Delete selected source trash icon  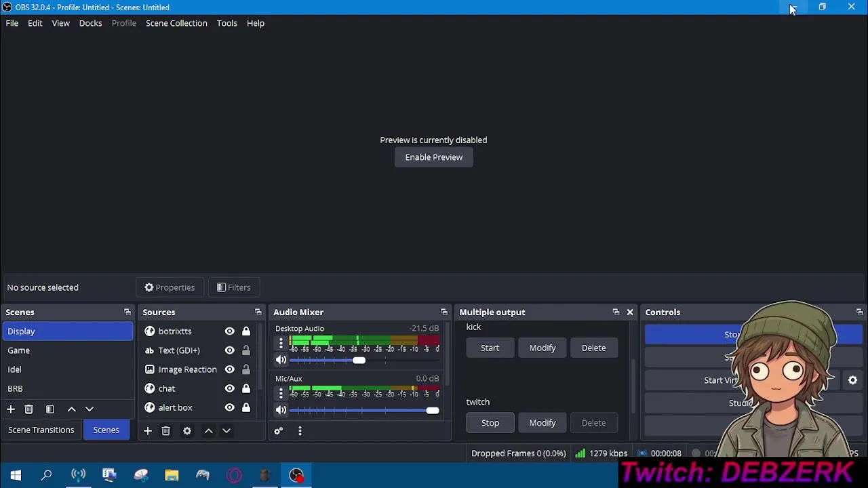point(165,431)
